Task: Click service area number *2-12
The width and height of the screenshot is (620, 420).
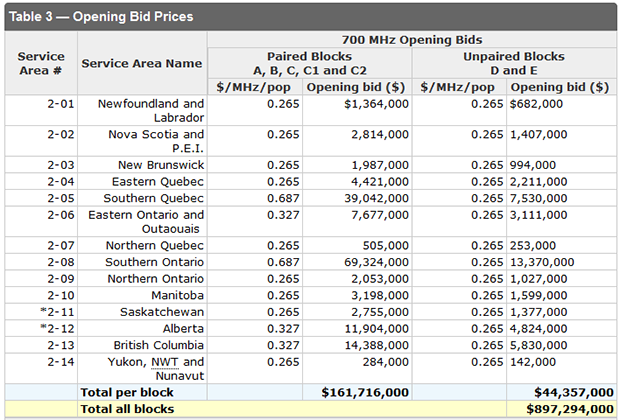Action: tap(57, 329)
